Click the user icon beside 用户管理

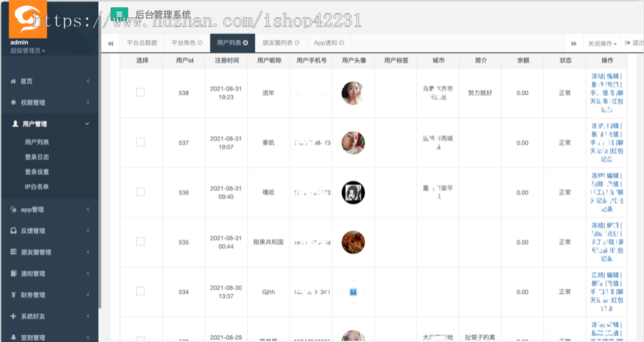coord(15,124)
